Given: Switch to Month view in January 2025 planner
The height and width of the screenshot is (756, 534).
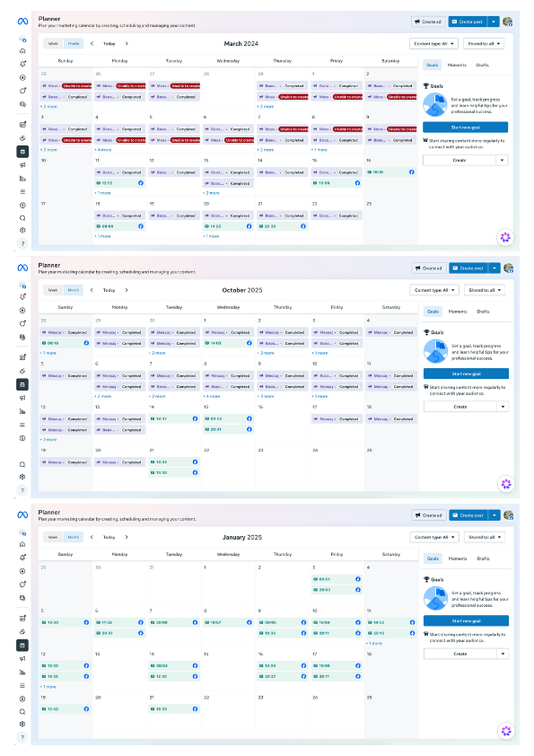Looking at the screenshot, I should (x=74, y=537).
